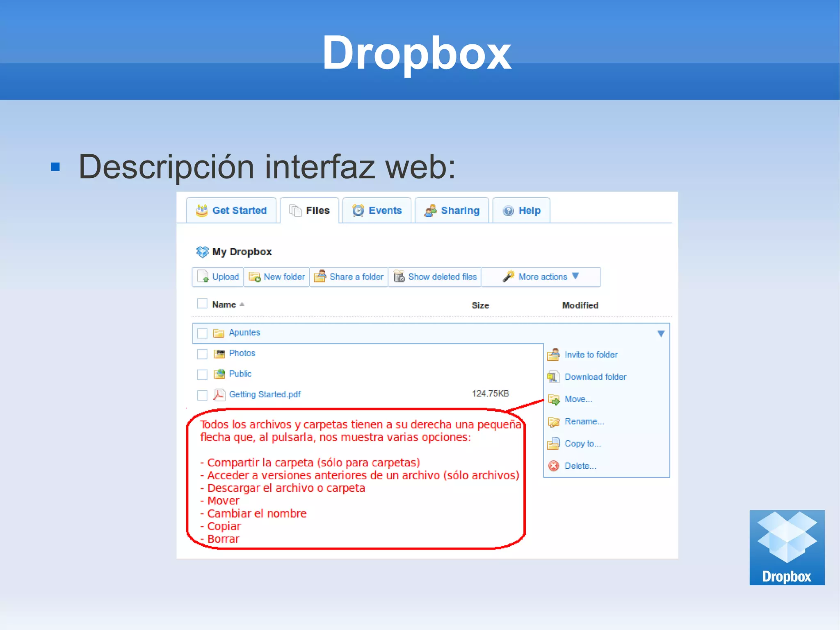
Task: Click the Files tab documents icon
Action: tap(295, 211)
